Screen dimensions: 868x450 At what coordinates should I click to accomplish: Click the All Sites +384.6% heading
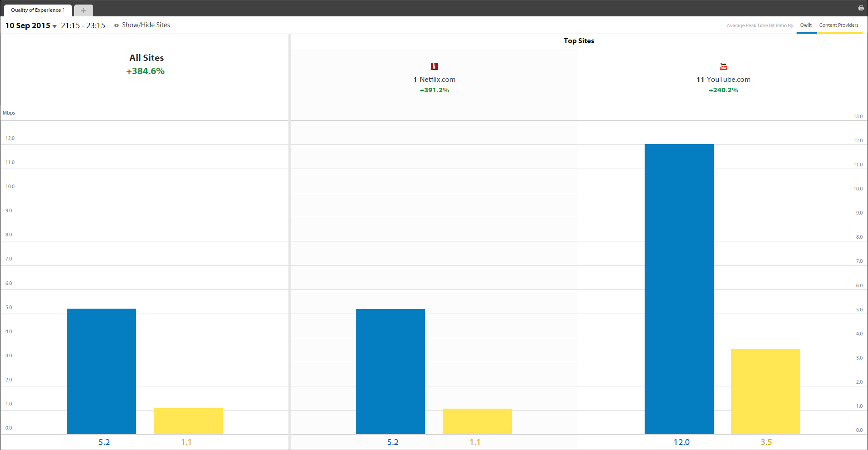[x=146, y=64]
